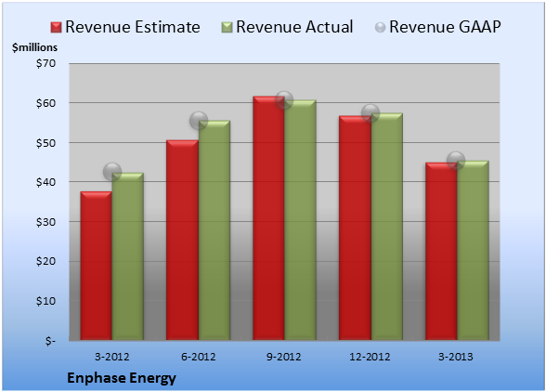Click the red Revenue Estimate legend swatch

point(56,28)
